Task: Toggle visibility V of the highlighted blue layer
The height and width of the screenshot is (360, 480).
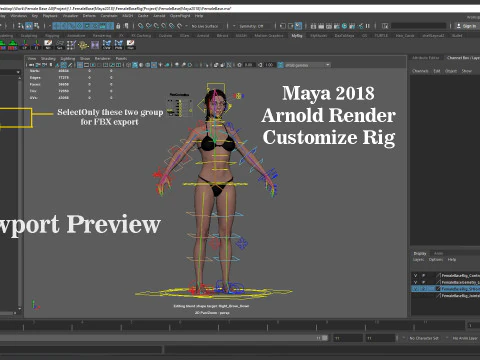Action: [x=415, y=289]
